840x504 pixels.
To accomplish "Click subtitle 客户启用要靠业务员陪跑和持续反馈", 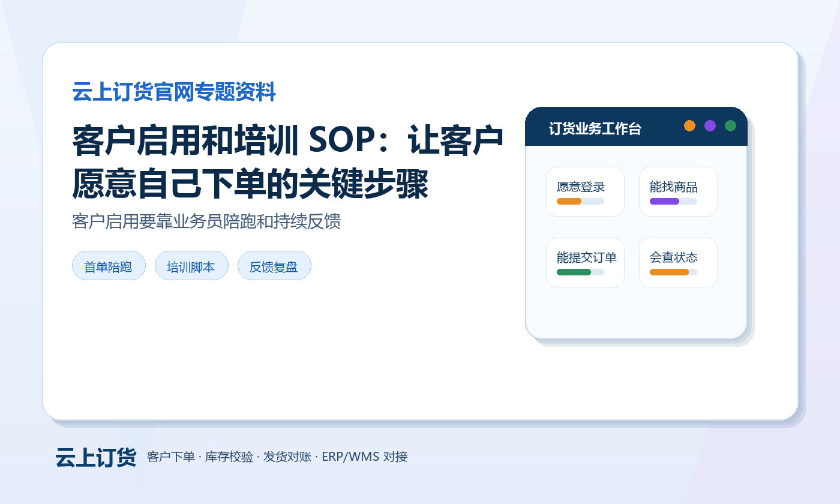I will [206, 221].
